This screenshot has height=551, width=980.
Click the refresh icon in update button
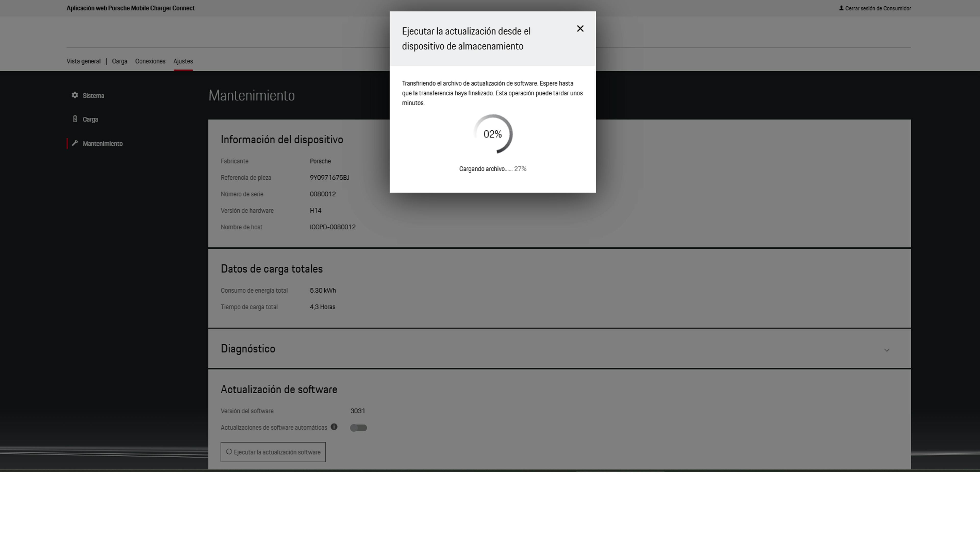click(x=229, y=452)
